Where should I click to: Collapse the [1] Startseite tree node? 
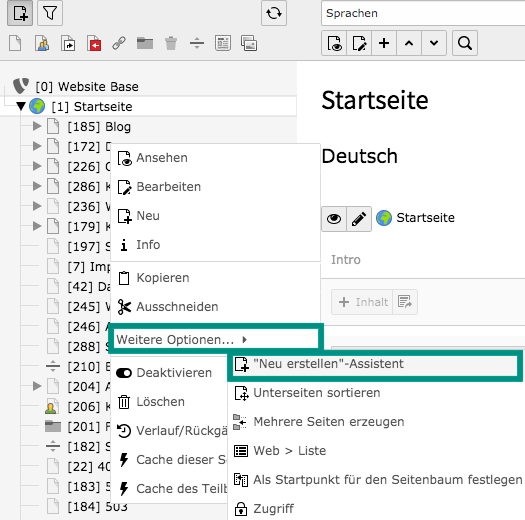[21, 106]
